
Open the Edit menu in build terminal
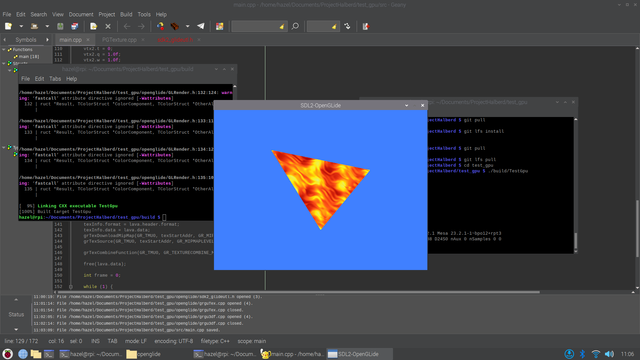39,79
